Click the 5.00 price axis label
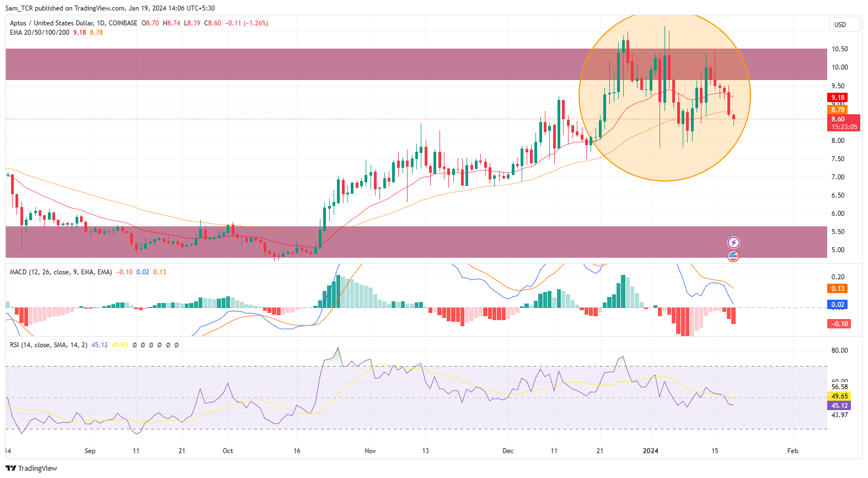 (x=838, y=250)
